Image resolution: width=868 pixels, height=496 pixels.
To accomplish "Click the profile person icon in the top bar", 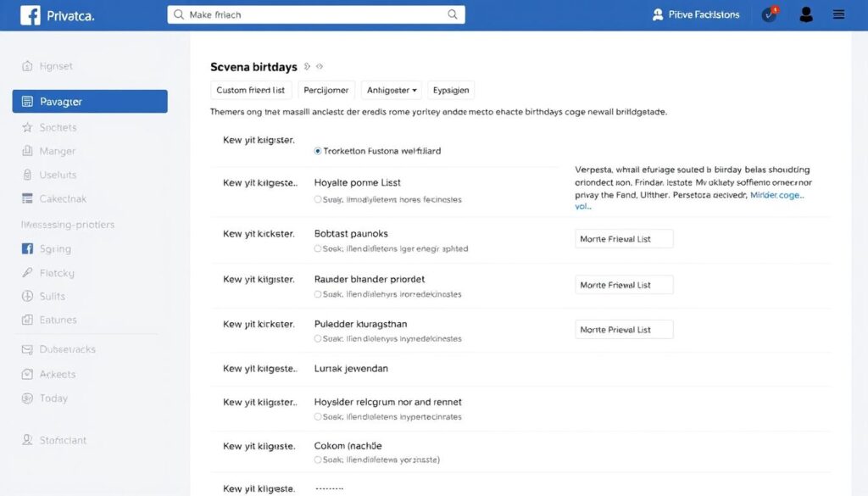I will [805, 14].
